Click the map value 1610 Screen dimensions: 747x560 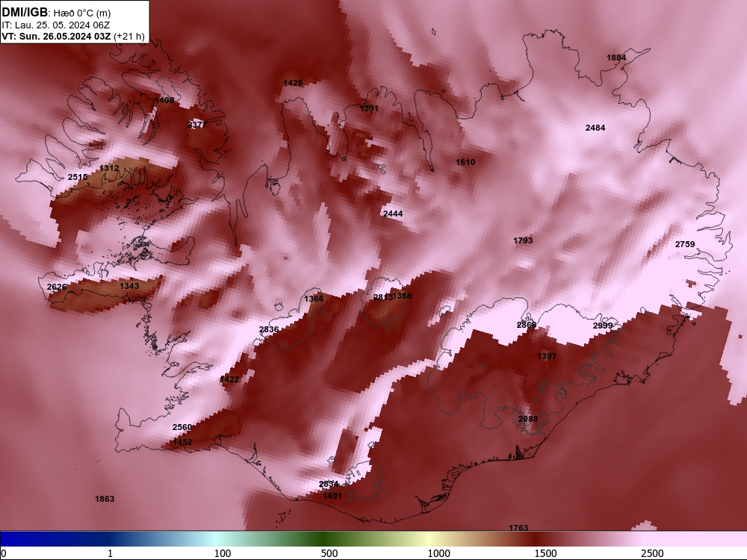tap(465, 162)
